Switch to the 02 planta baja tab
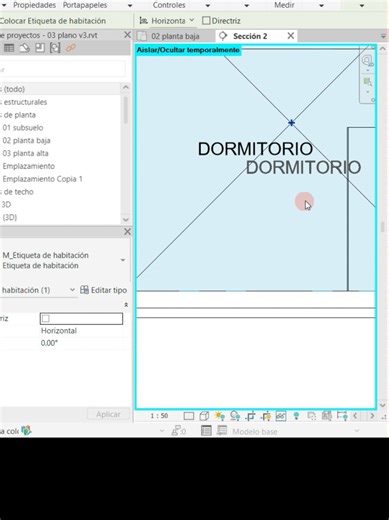Viewport: 389px width, 520px height. coord(175,36)
